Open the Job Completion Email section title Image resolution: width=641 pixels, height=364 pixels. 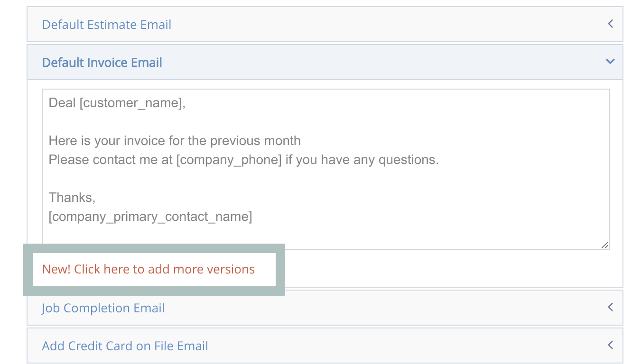[103, 308]
